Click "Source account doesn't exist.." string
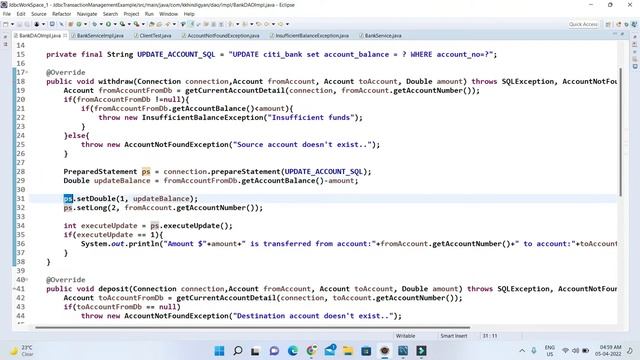Viewport: 640px width, 360px height. pos(302,144)
